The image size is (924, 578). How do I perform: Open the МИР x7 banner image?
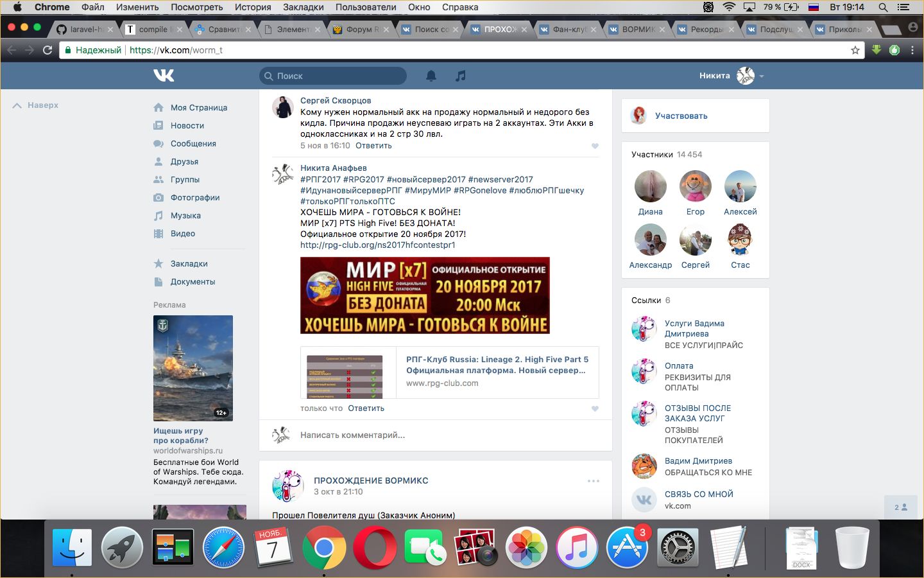click(425, 295)
